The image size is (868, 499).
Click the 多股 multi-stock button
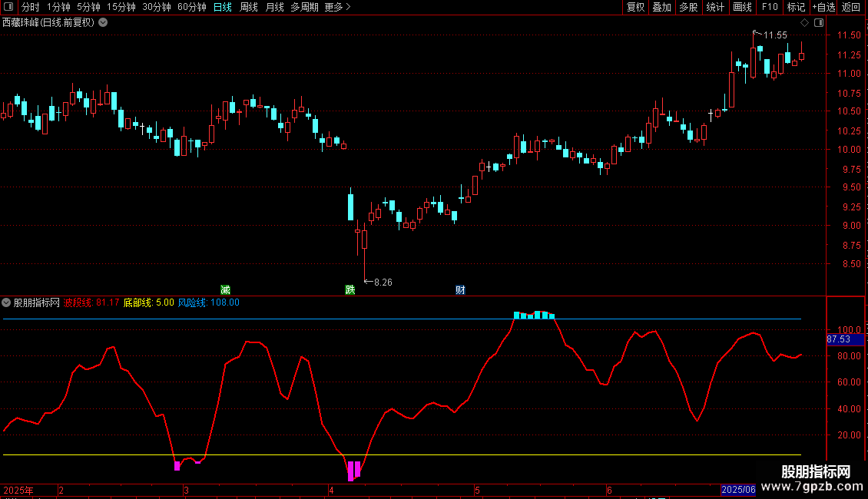pyautogui.click(x=688, y=7)
